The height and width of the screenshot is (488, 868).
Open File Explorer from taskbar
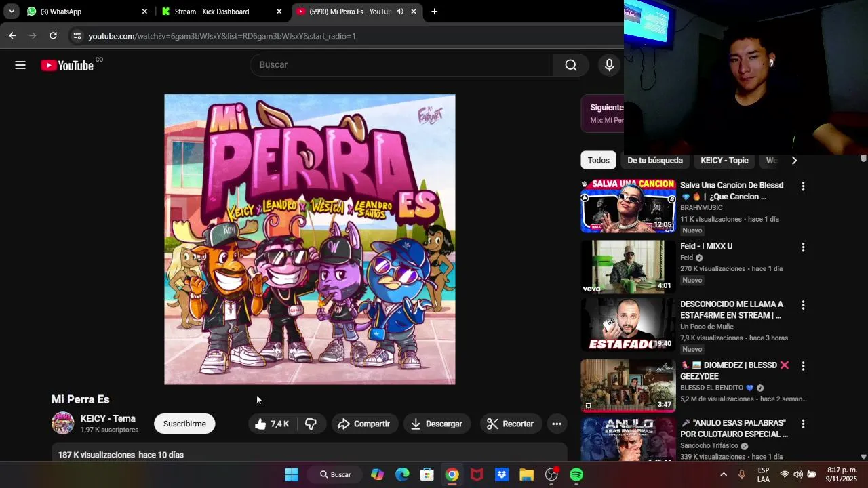(x=526, y=474)
